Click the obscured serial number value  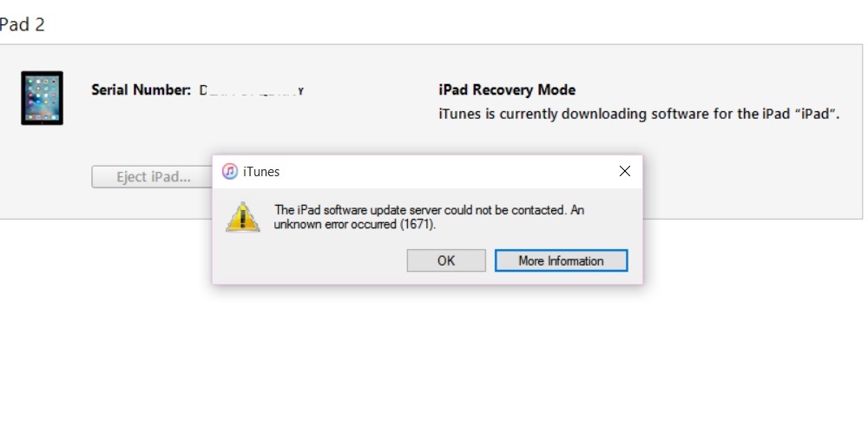point(252,91)
